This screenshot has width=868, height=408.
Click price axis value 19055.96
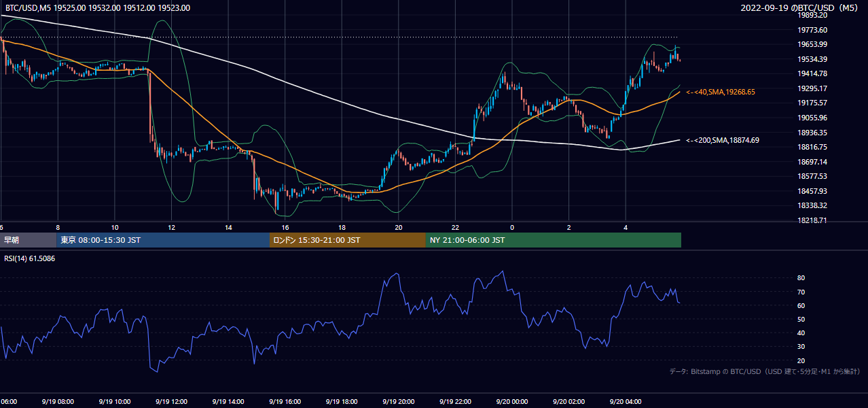tap(813, 118)
